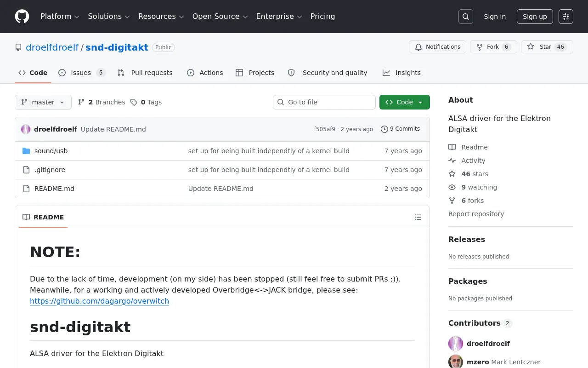Open the search magnifier button
The image size is (588, 368).
coord(466,17)
